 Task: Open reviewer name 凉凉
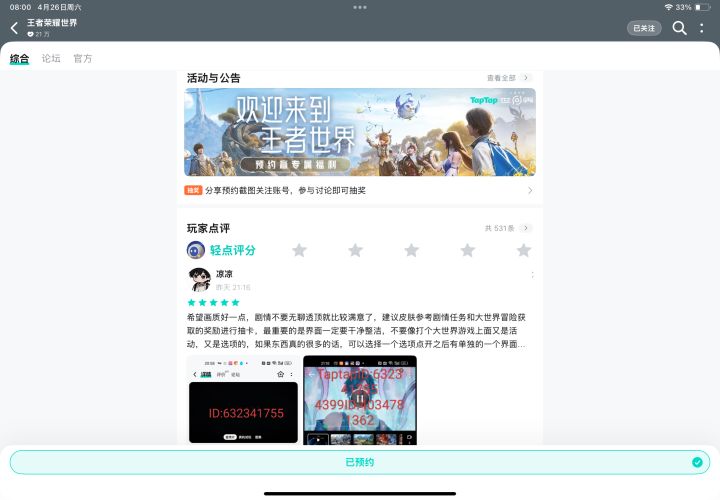224,274
